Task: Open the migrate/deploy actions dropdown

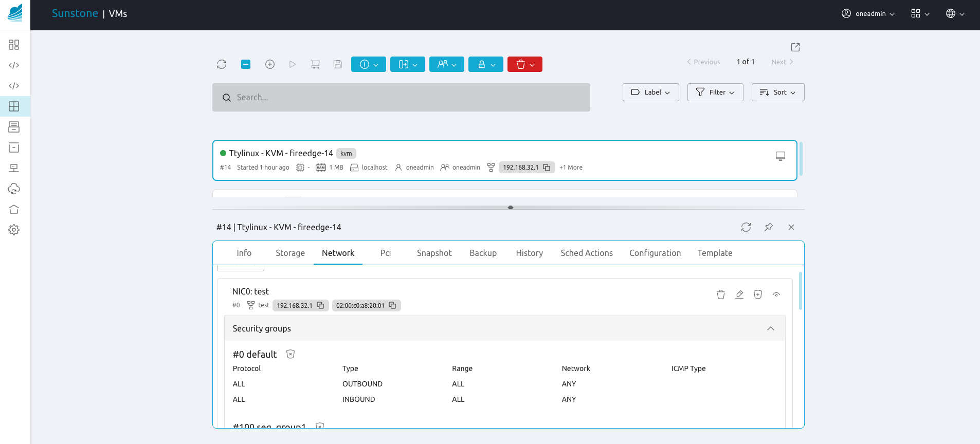Action: click(x=408, y=64)
